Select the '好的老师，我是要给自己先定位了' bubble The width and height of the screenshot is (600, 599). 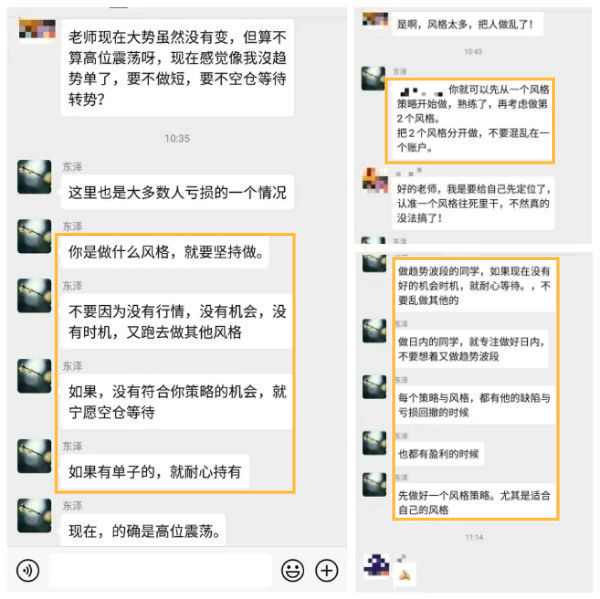pos(473,203)
